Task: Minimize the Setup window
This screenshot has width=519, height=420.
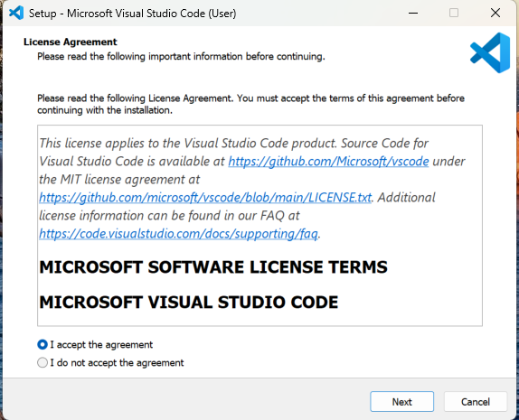Action: click(413, 14)
